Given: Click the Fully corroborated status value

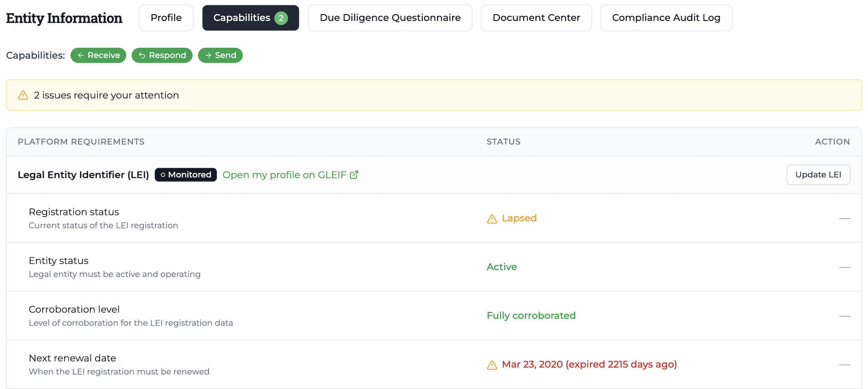Looking at the screenshot, I should [531, 316].
